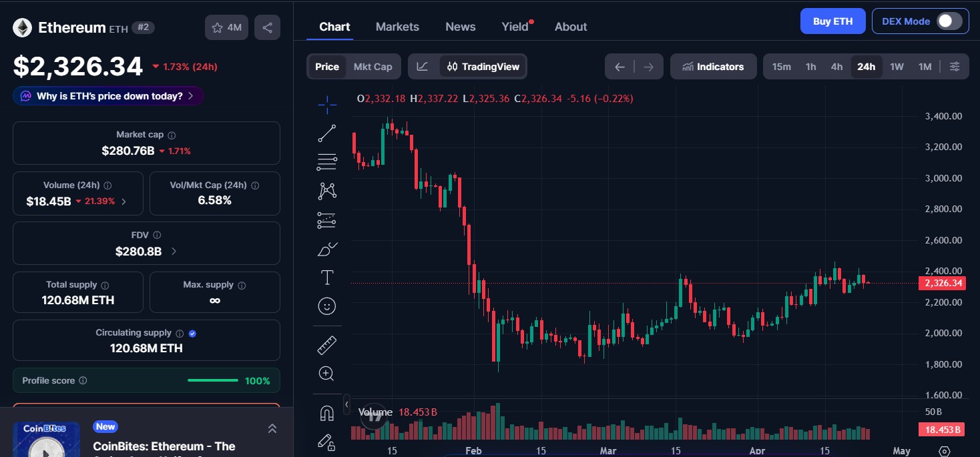980x457 pixels.
Task: Click the Buy ETH button
Action: point(832,21)
